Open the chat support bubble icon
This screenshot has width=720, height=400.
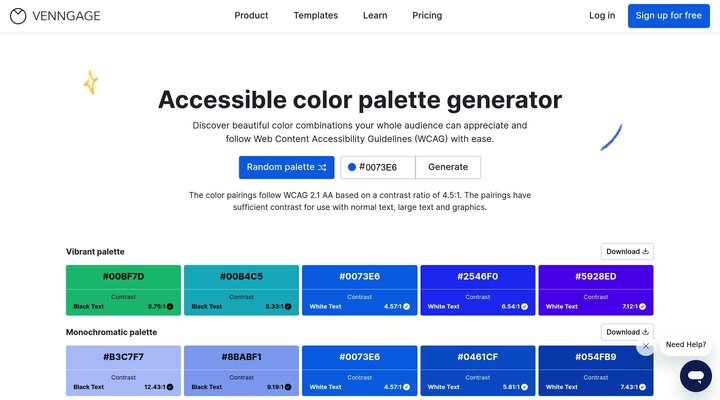695,376
